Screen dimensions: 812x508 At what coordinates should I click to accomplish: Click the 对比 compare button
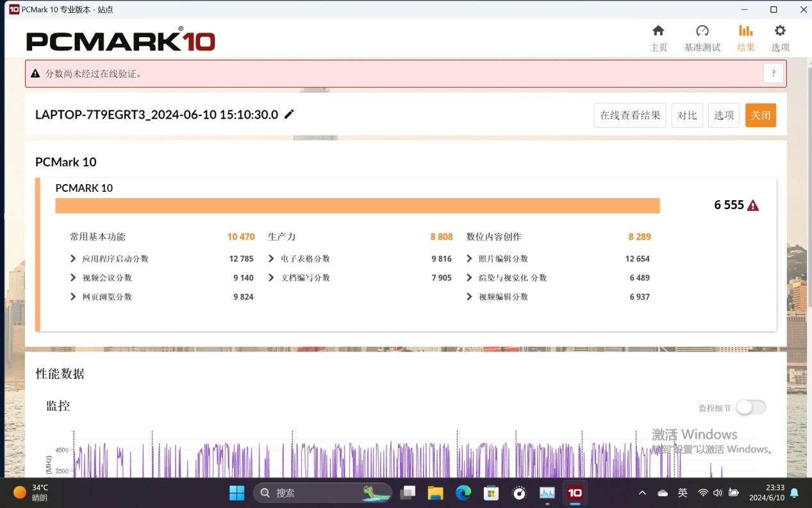pos(687,115)
